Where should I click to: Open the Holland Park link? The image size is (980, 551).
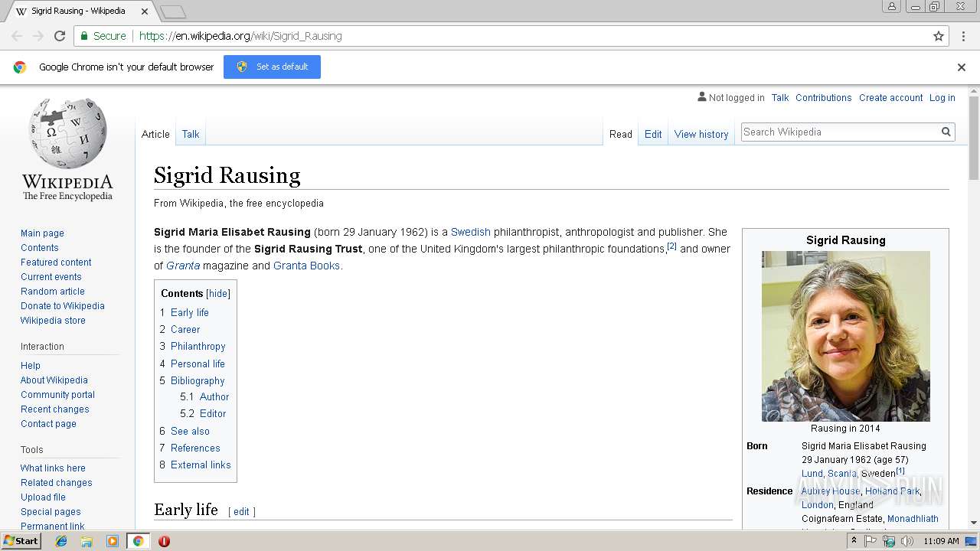[893, 491]
